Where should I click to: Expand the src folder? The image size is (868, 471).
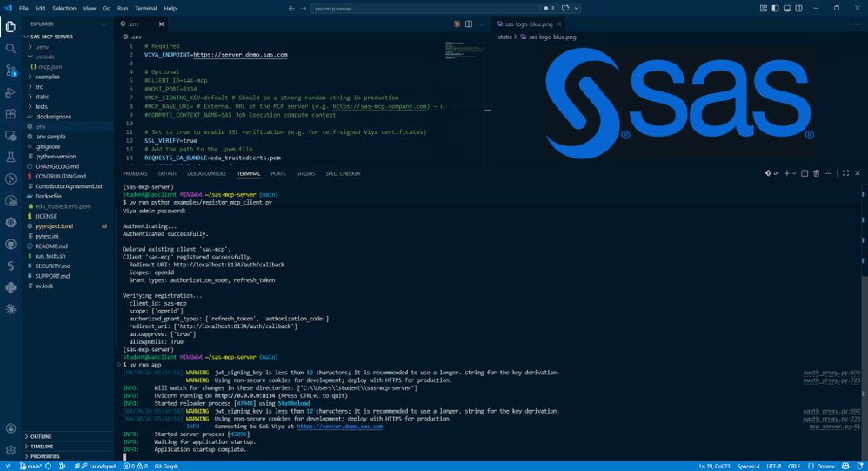[x=68, y=86]
